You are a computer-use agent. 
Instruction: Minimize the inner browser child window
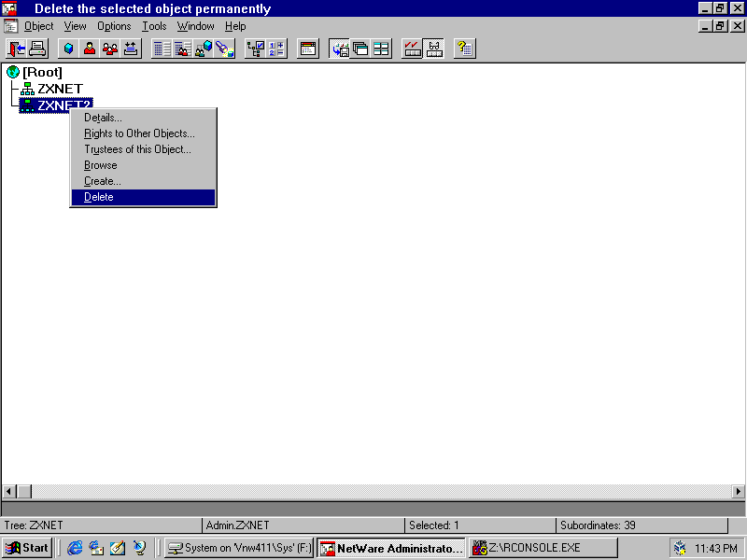coord(705,26)
